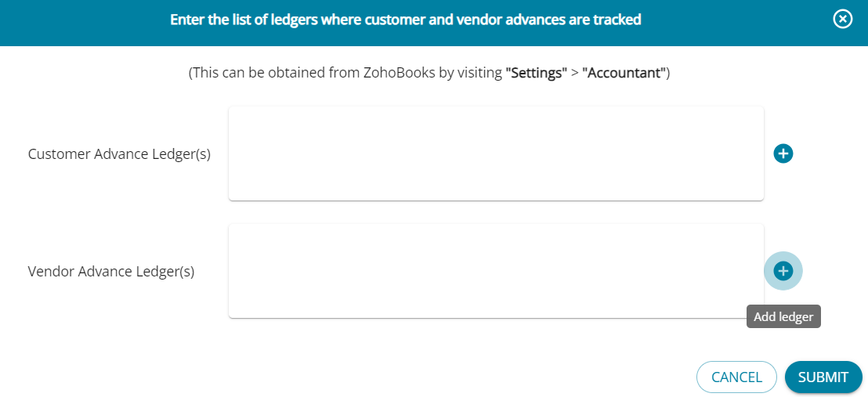Add a Customer Advance ledger with plus icon
This screenshot has width=868, height=397.
click(x=783, y=153)
